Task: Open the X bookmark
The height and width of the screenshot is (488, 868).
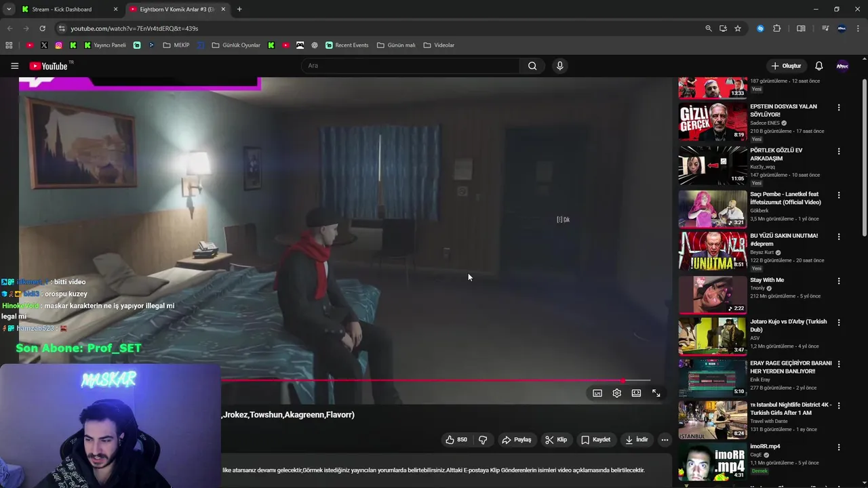Action: click(44, 45)
